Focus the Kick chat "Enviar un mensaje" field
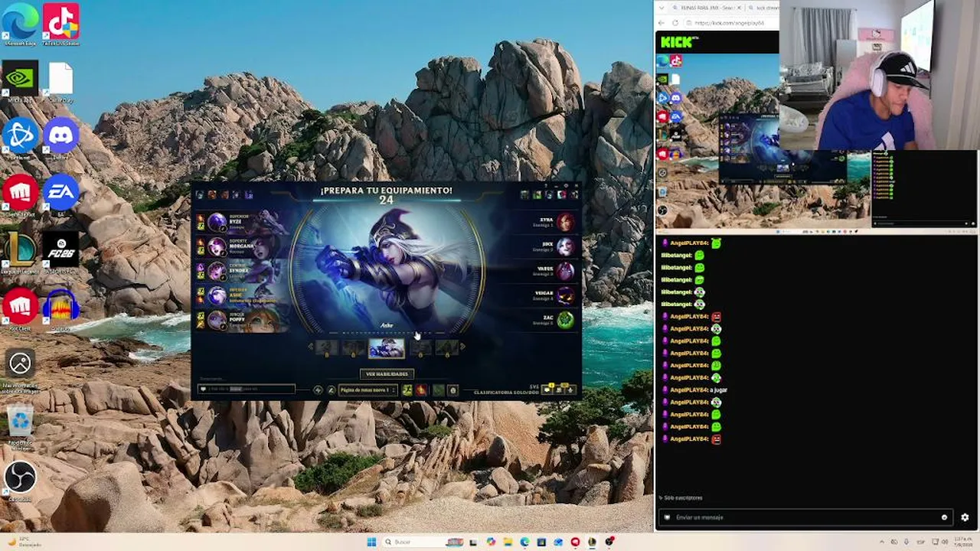 (x=805, y=517)
